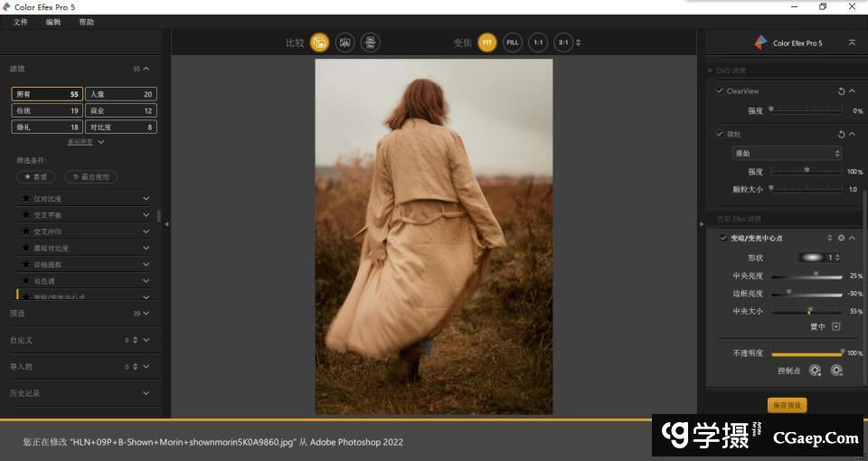This screenshot has height=461, width=868.
Task: Switch to split preview compare mode
Action: tap(344, 42)
